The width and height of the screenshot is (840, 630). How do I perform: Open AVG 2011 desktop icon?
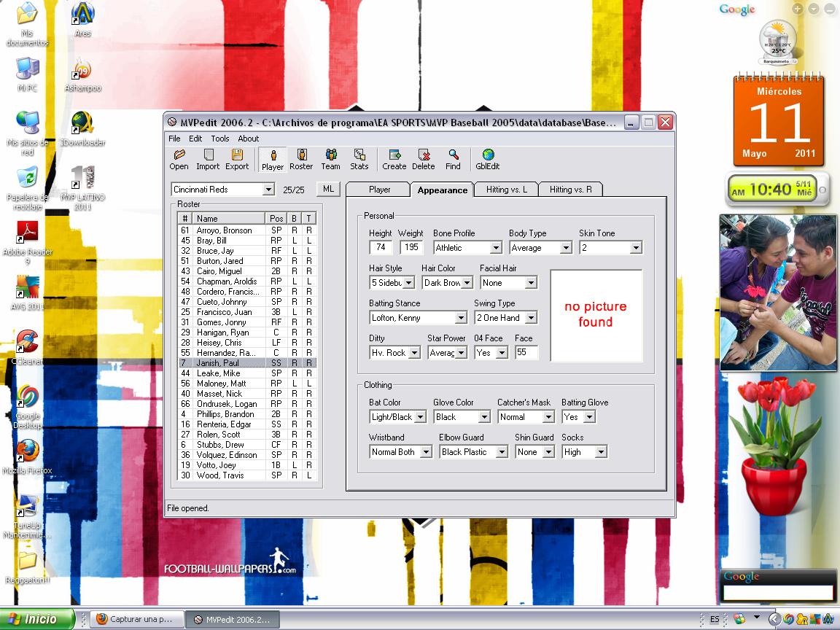coord(27,293)
